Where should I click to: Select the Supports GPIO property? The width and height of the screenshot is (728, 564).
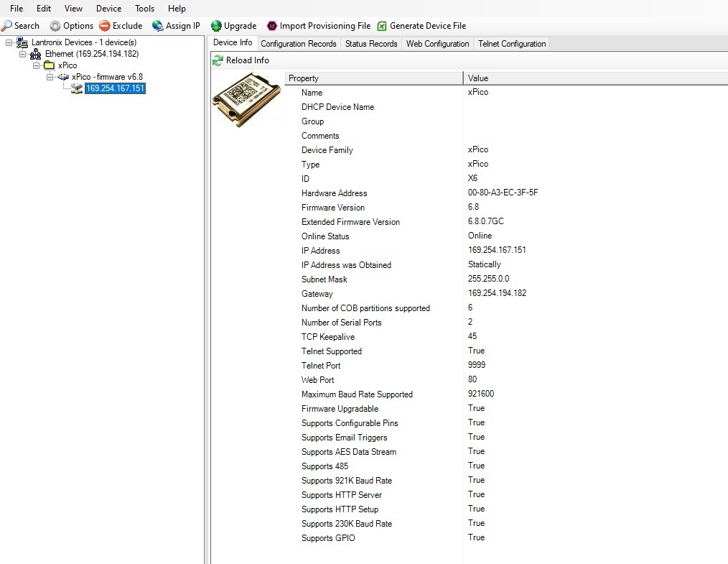pos(328,538)
